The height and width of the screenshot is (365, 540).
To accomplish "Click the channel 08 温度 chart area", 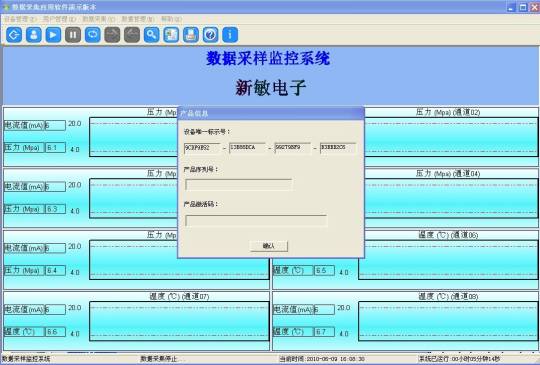I will coord(448,321).
